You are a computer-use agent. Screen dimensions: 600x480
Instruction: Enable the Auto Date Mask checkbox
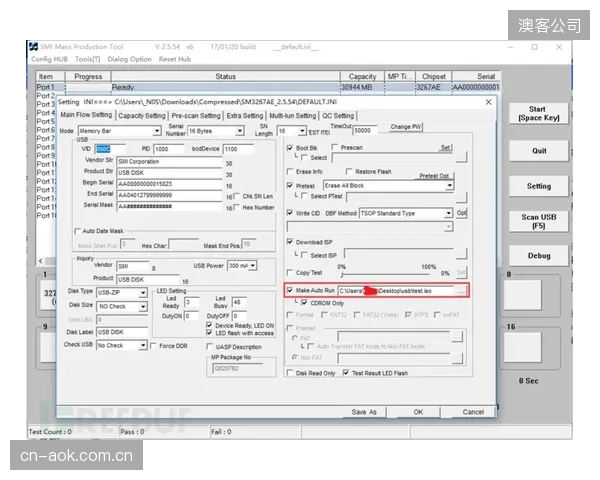pos(77,231)
